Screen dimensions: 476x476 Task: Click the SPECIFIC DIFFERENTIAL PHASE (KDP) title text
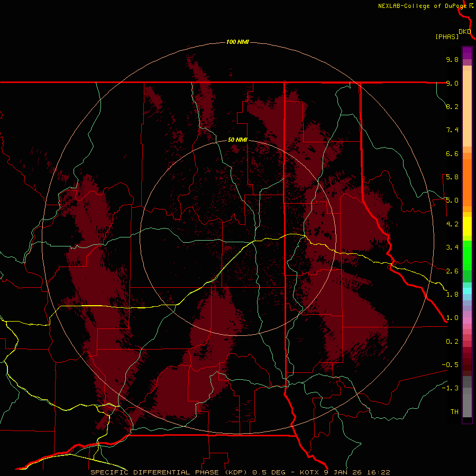[170, 472]
